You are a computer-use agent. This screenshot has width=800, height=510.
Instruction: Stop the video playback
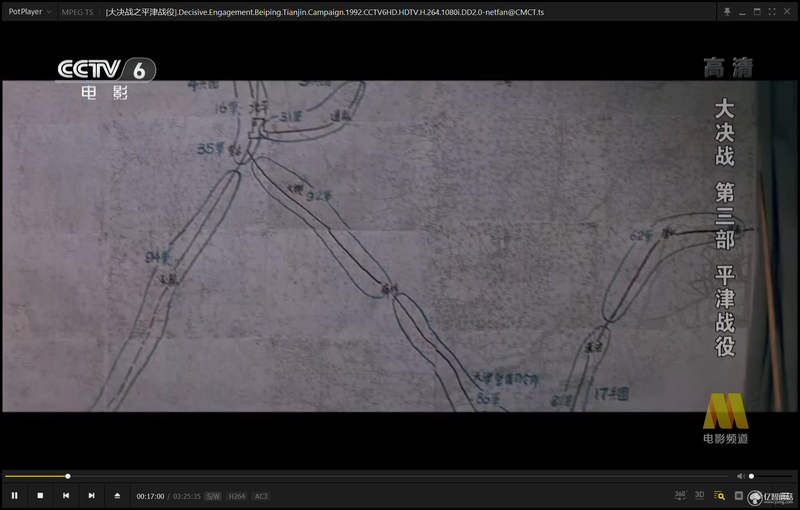pyautogui.click(x=40, y=495)
